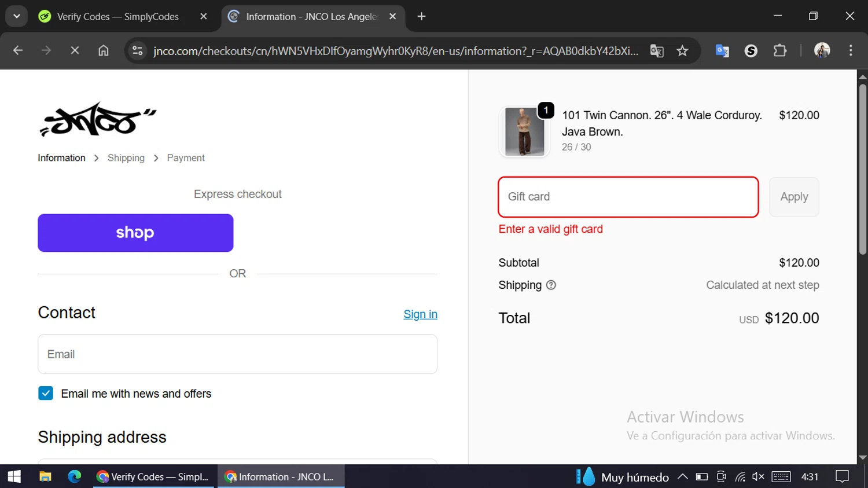Click the Sign in link
Viewport: 868px width, 488px height.
coord(420,314)
